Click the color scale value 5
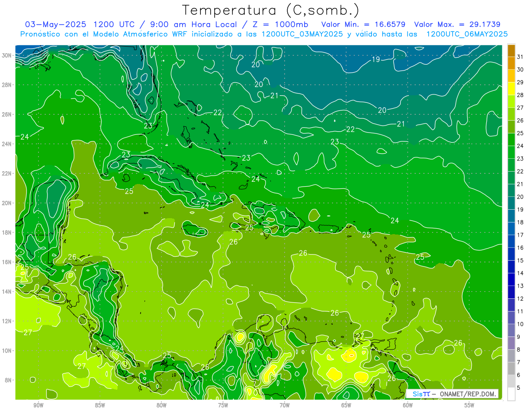Image resolution: width=532 pixels, height=411 pixels. (x=519, y=388)
